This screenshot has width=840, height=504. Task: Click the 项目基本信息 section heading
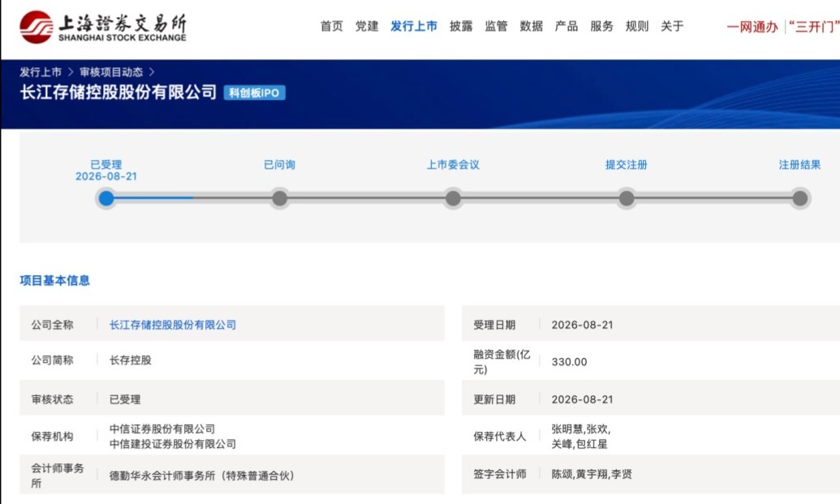click(x=54, y=280)
